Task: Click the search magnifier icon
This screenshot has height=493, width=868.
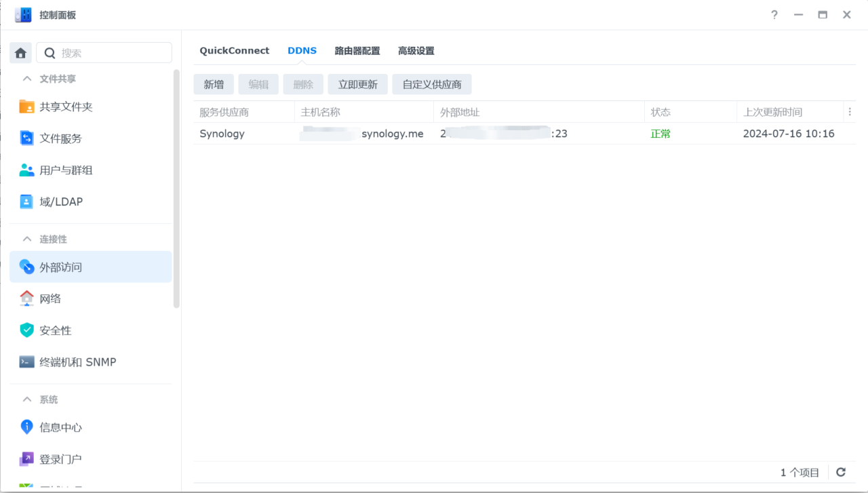Action: pyautogui.click(x=50, y=53)
